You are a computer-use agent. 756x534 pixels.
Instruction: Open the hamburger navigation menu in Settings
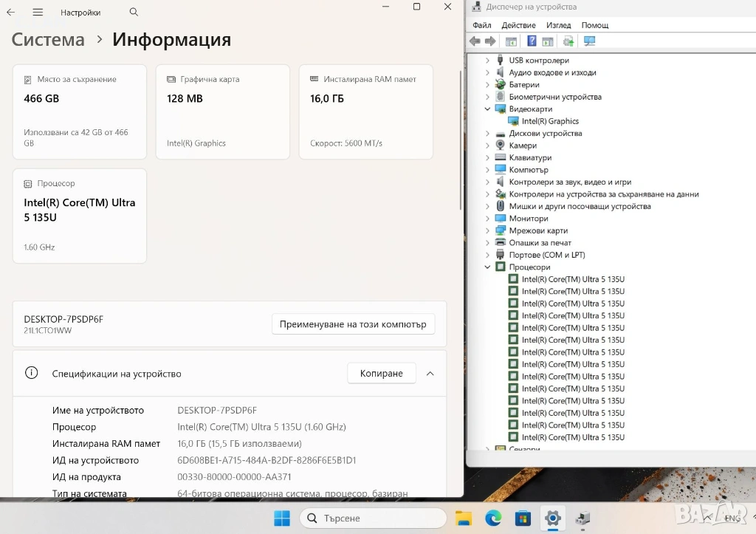[38, 13]
